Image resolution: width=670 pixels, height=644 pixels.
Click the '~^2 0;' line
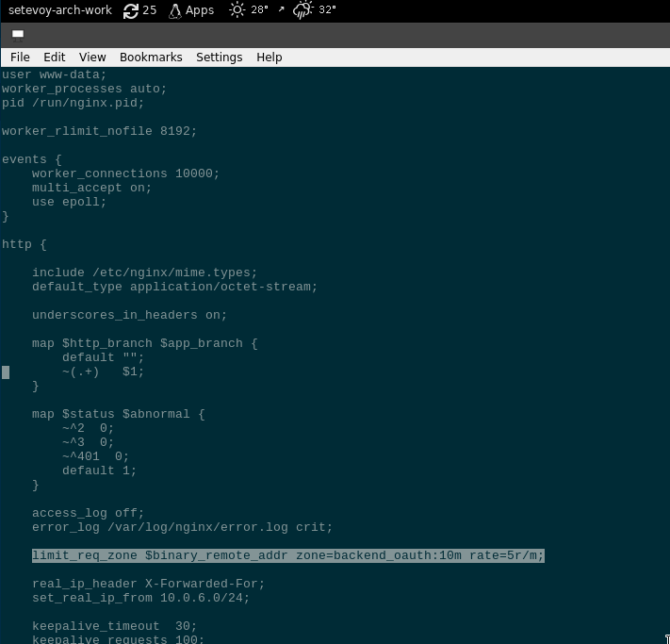(x=88, y=428)
